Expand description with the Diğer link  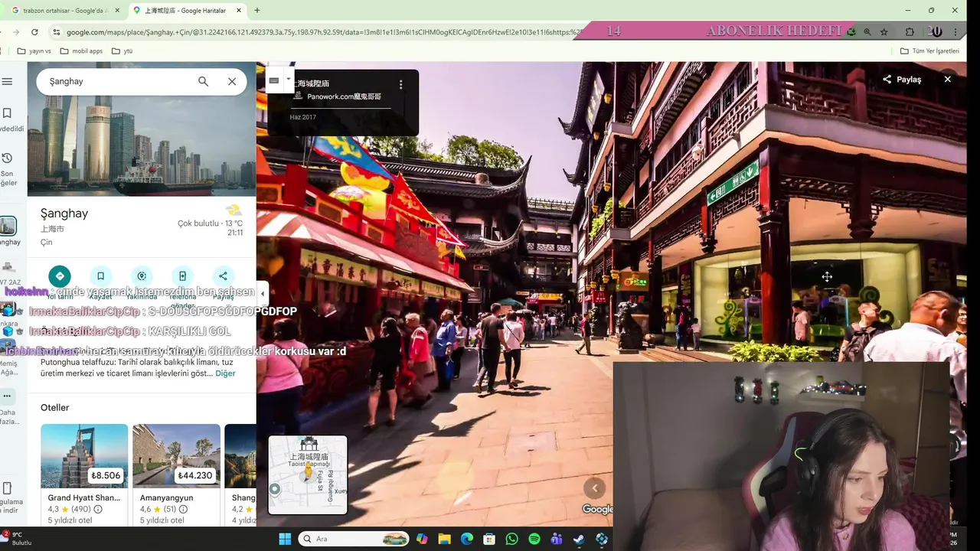coord(225,373)
